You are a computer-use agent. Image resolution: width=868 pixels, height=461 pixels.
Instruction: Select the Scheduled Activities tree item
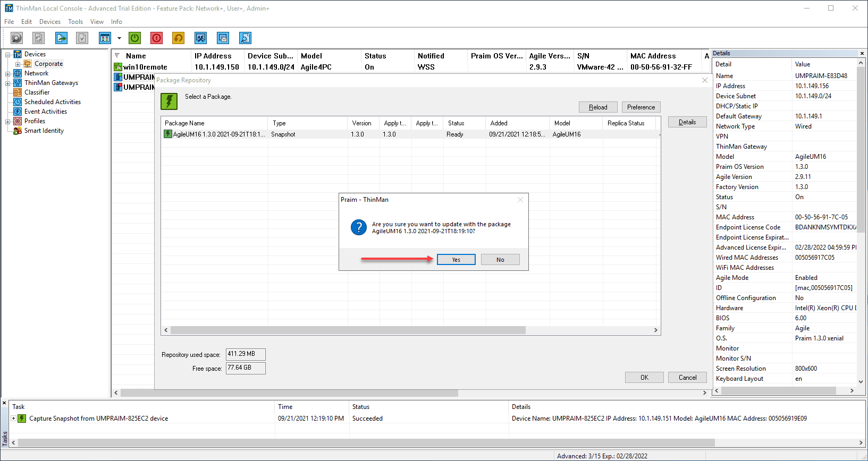coord(53,102)
